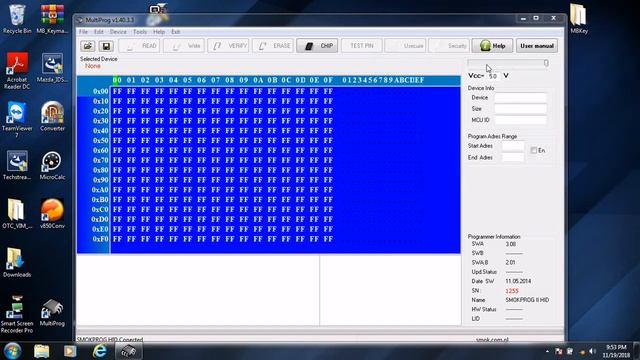Open the Device menu
The width and height of the screenshot is (640, 360).
coord(118,32)
